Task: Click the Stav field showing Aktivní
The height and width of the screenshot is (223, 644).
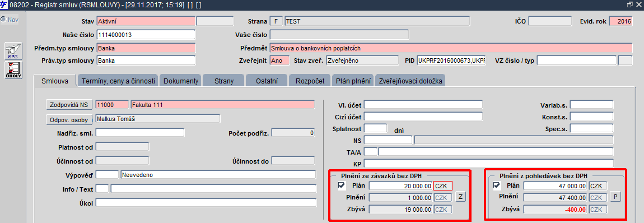Action: pos(146,21)
